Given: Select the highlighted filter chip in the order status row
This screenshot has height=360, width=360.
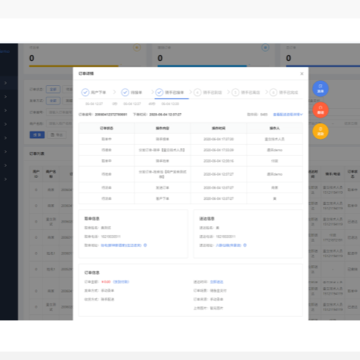Looking at the screenshot, I should point(53,89).
